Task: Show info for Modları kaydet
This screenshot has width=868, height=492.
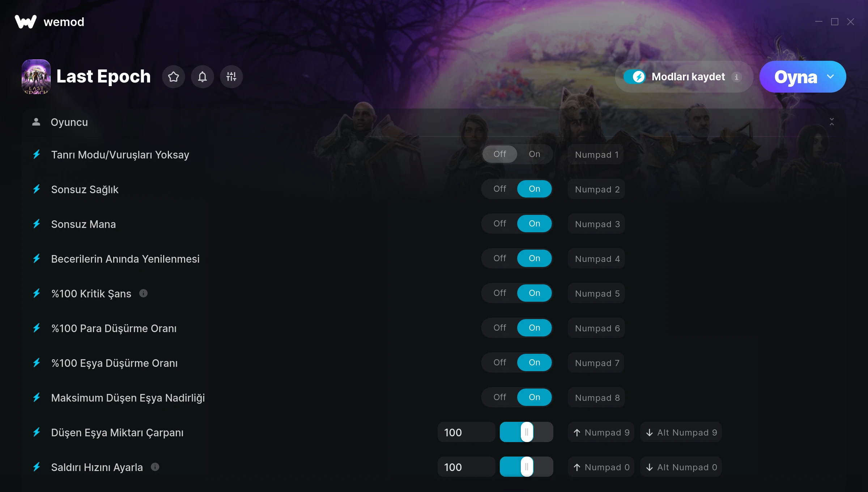Action: pos(736,77)
